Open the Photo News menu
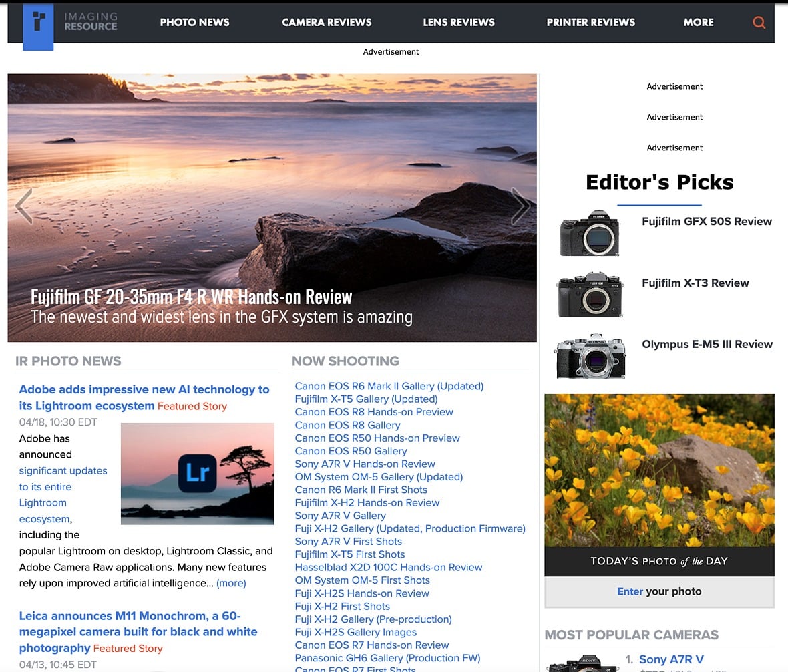This screenshot has height=672, width=788. click(x=194, y=22)
